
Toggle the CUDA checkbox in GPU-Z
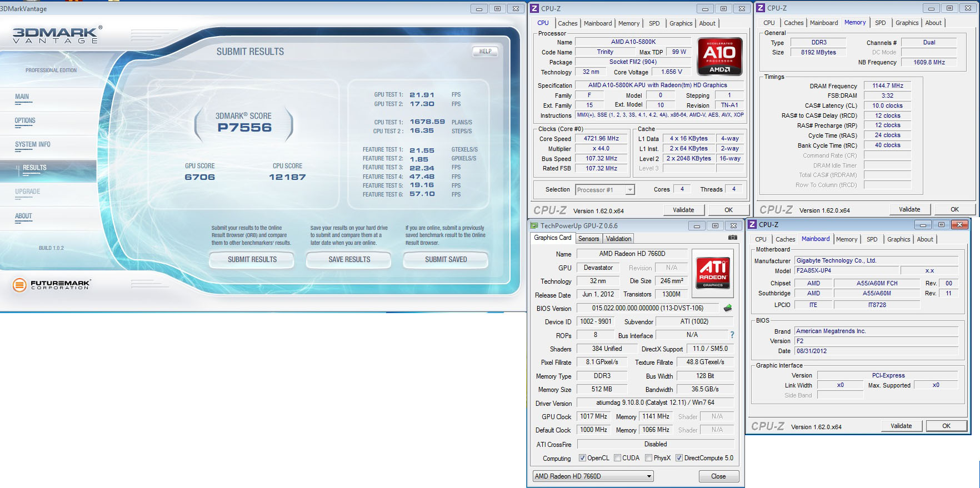617,458
